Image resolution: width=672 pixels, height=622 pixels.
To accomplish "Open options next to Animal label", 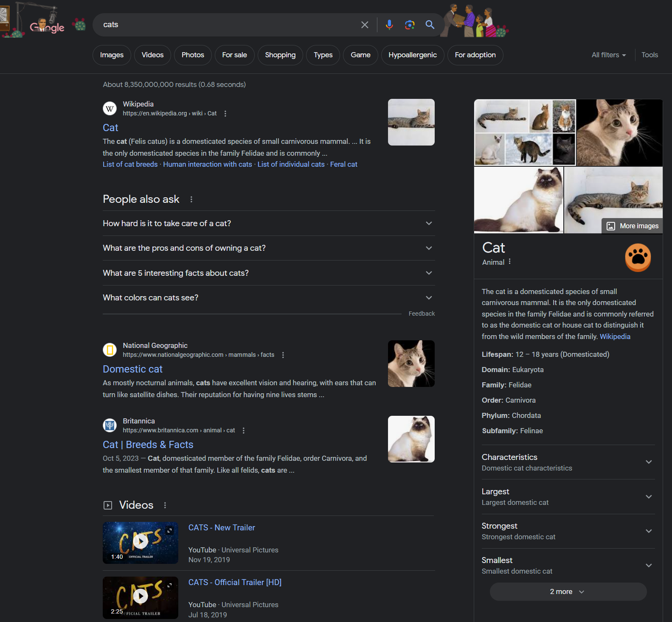I will pos(509,262).
